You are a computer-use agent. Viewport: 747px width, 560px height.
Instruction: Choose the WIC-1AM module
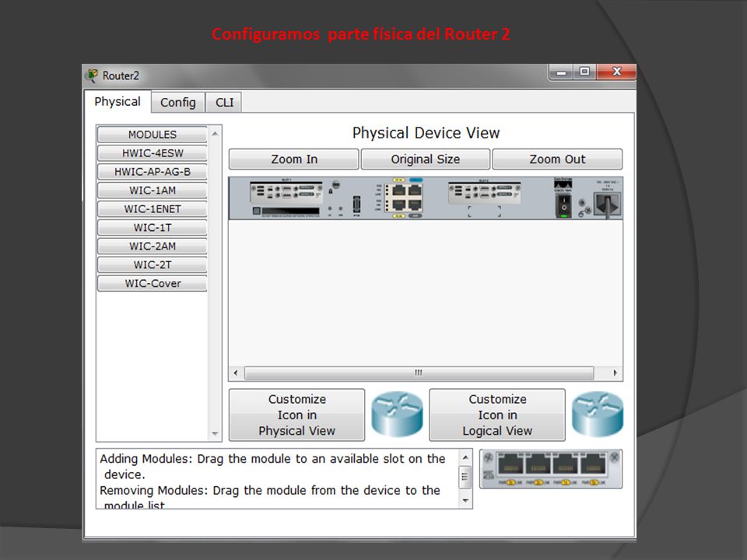(153, 191)
